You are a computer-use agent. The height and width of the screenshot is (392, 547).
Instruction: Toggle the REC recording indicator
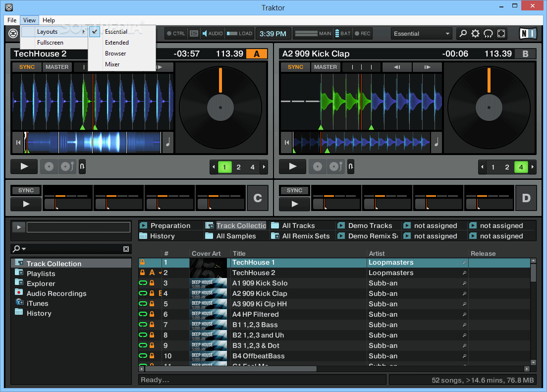tap(363, 34)
